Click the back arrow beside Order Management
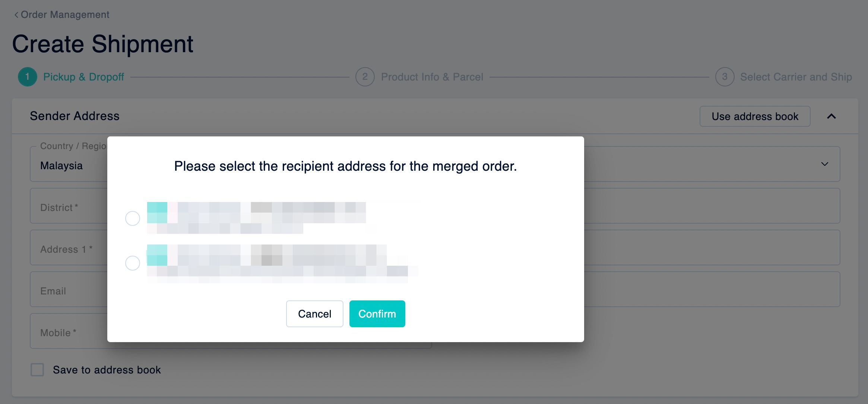This screenshot has height=404, width=868. pyautogui.click(x=16, y=15)
